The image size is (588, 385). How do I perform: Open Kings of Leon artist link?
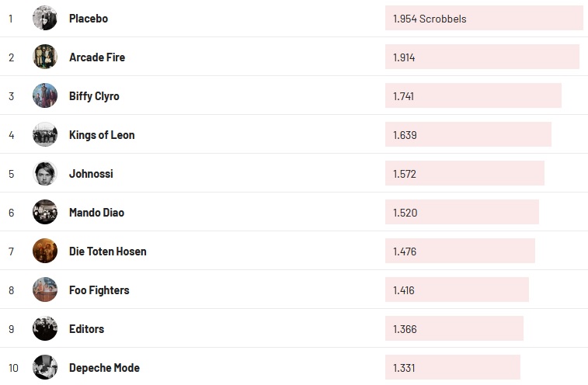tap(102, 134)
